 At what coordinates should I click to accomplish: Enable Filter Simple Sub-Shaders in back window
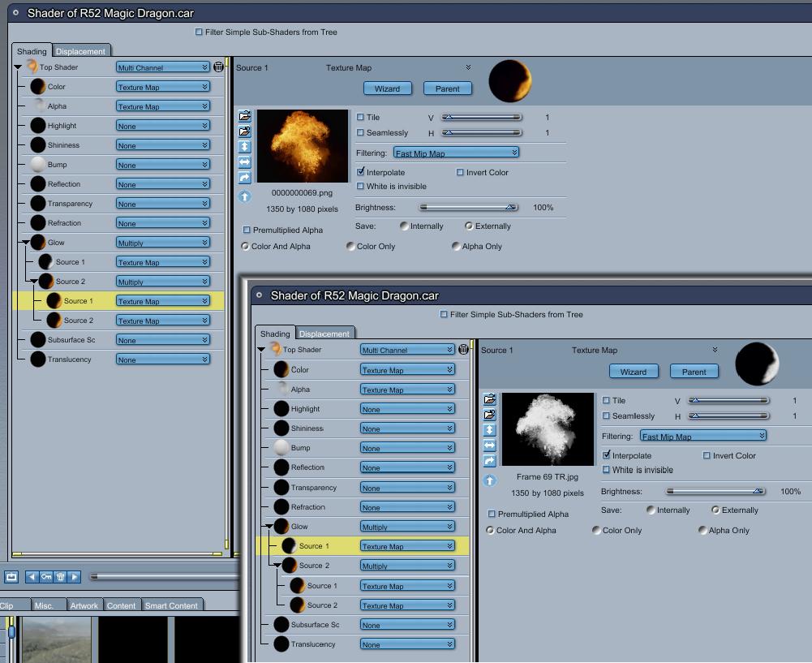(x=199, y=32)
